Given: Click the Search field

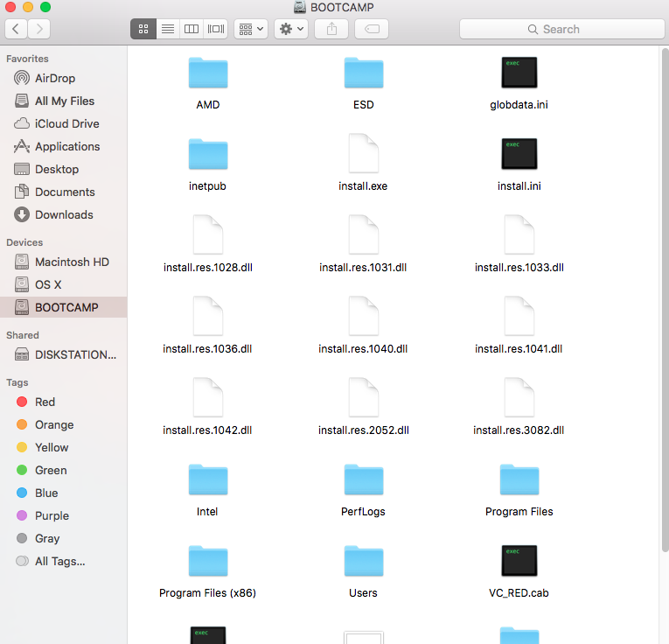Looking at the screenshot, I should click(562, 29).
